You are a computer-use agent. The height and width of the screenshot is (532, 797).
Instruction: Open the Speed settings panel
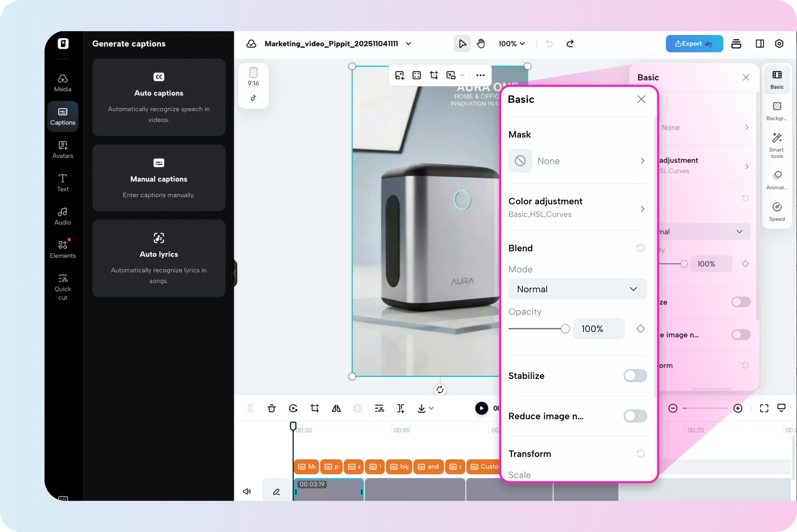coord(776,211)
